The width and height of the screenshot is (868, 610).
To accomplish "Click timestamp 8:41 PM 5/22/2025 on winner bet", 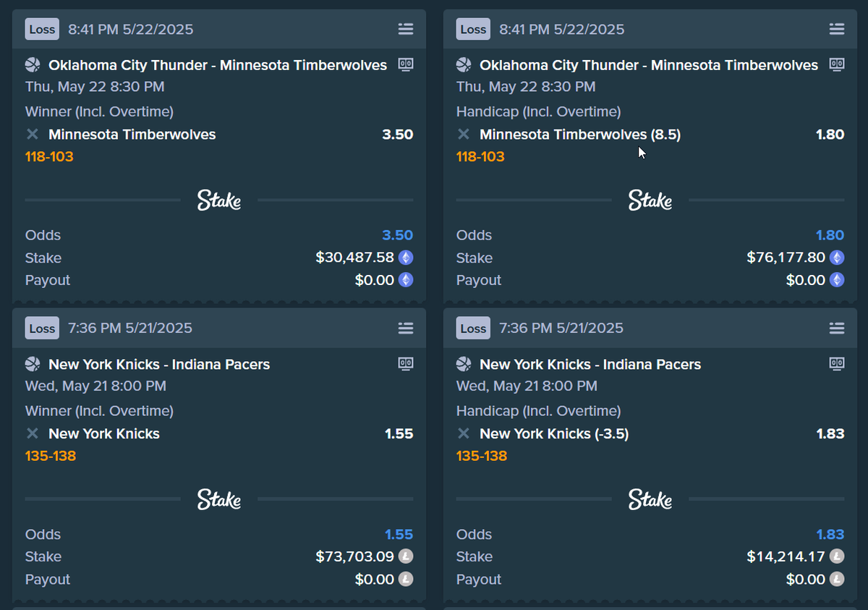I will (131, 30).
